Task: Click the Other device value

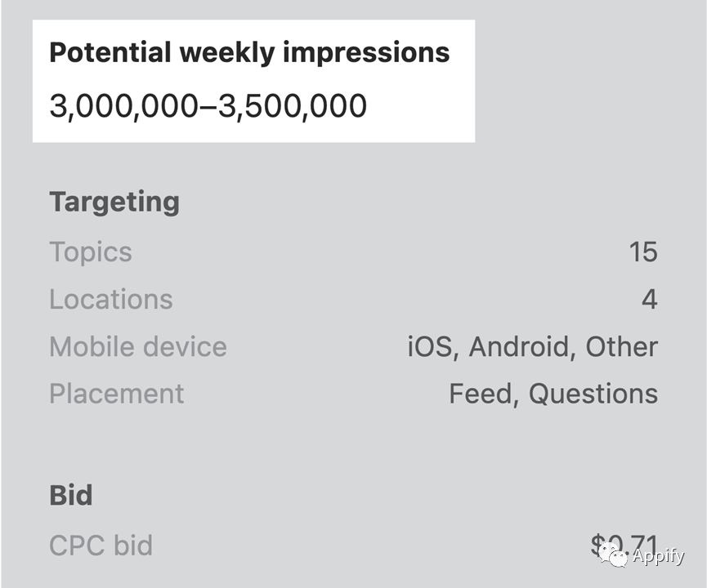Action: pyautogui.click(x=621, y=347)
